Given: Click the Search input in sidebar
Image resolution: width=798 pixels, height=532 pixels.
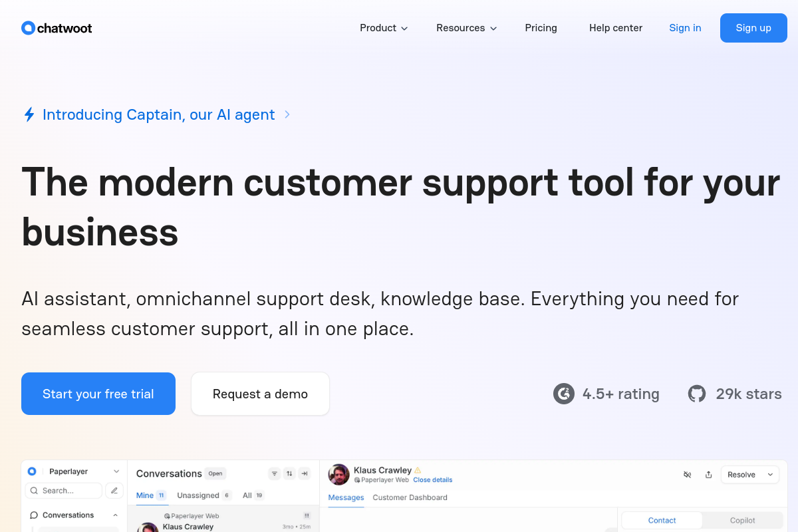Looking at the screenshot, I should tap(64, 491).
